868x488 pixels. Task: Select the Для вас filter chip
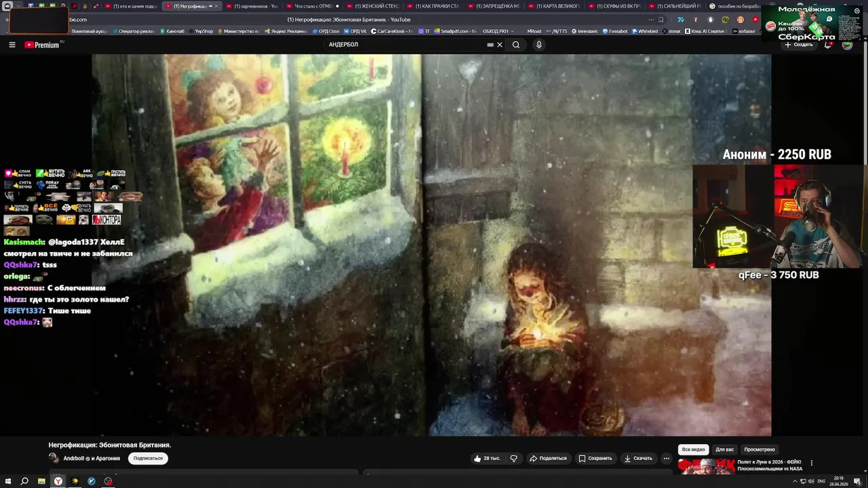725,449
